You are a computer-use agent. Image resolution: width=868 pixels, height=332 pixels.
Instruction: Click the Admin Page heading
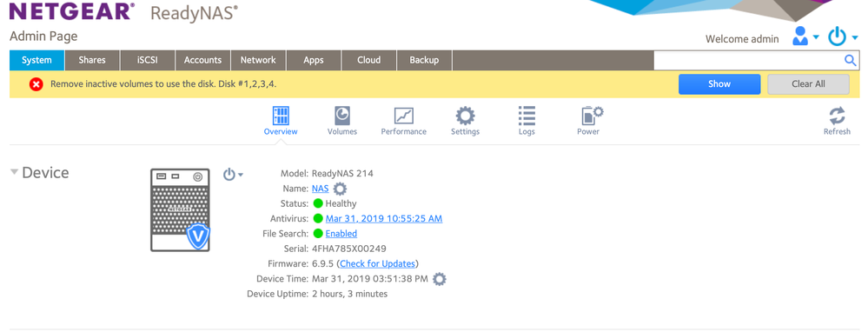coord(43,37)
